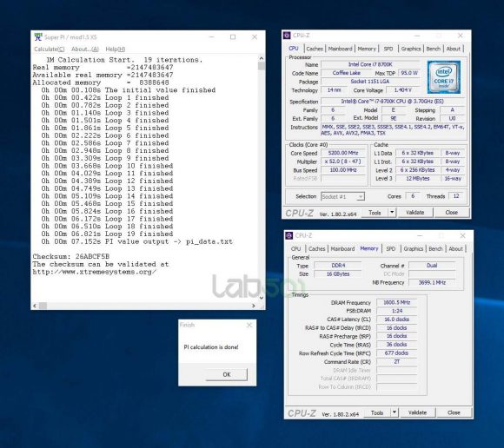This screenshot has height=448, width=504.
Task: Switch to Mainboard tab in top CPU-Z window
Action: (340, 49)
